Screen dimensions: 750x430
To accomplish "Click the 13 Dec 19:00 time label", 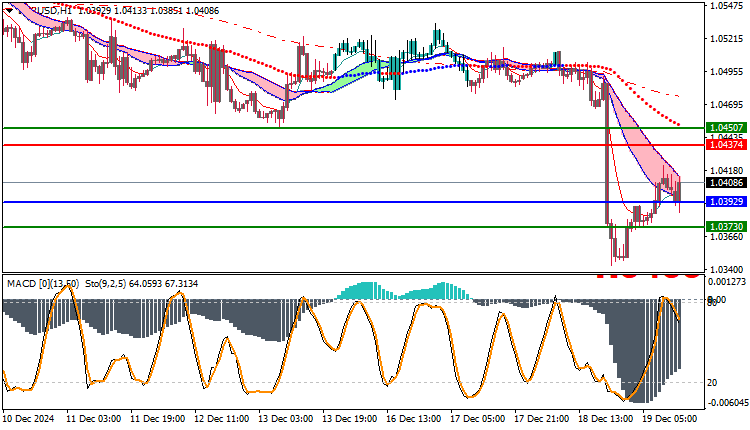I will click(x=350, y=419).
